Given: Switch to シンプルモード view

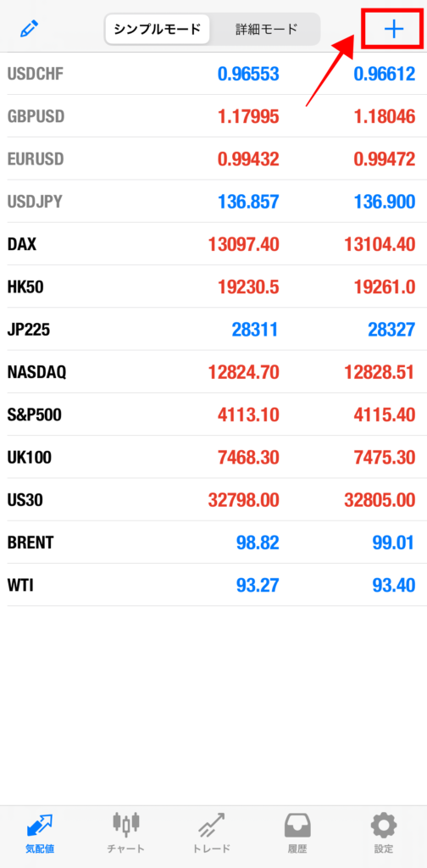Looking at the screenshot, I should click(x=158, y=30).
